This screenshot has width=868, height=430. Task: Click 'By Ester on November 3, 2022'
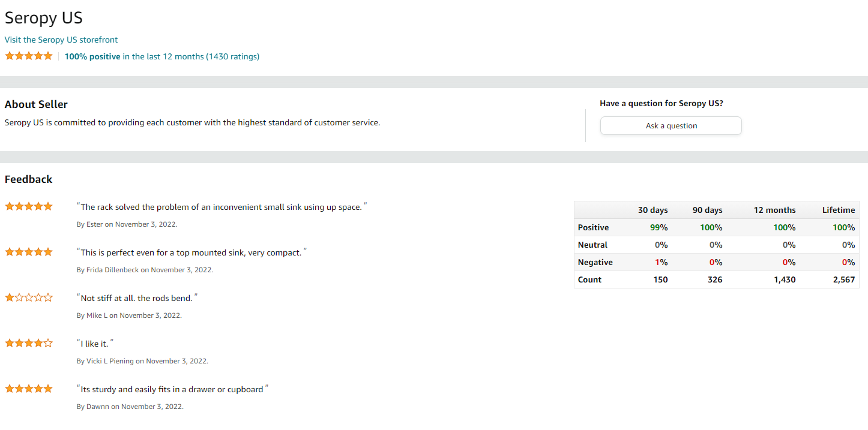click(x=127, y=224)
